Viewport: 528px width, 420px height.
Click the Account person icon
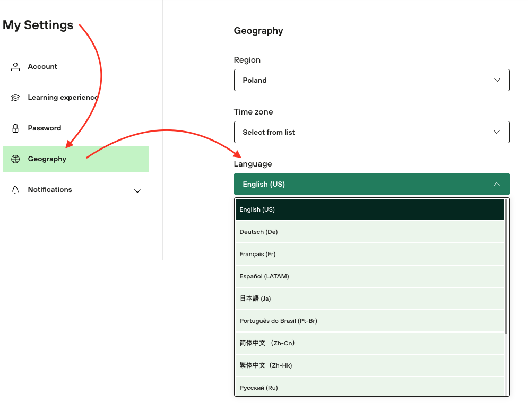coord(15,67)
